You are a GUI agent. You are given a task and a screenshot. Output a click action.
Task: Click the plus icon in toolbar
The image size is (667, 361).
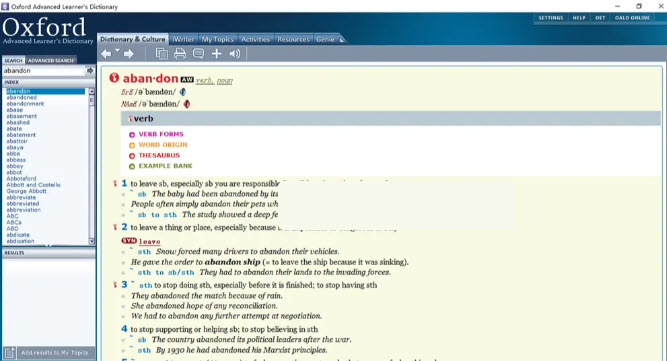[x=217, y=54]
